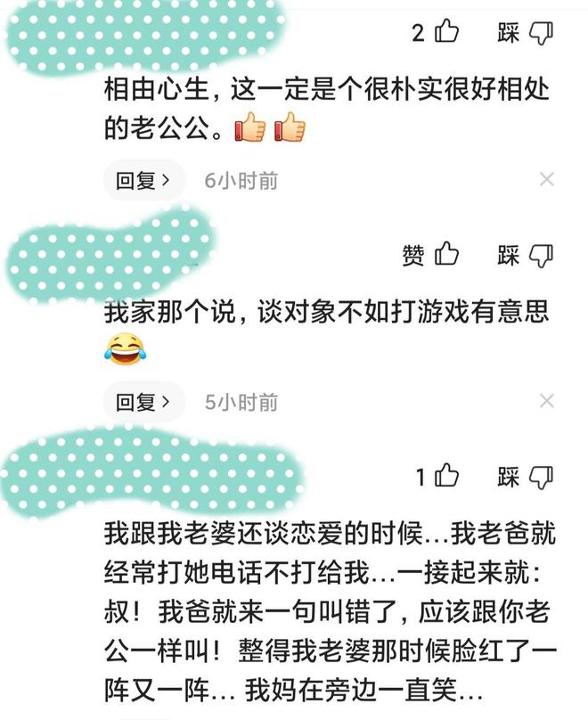Image resolution: width=588 pixels, height=720 pixels.
Task: Expand replies chevron on the 6小时前 comment
Action: [167, 180]
